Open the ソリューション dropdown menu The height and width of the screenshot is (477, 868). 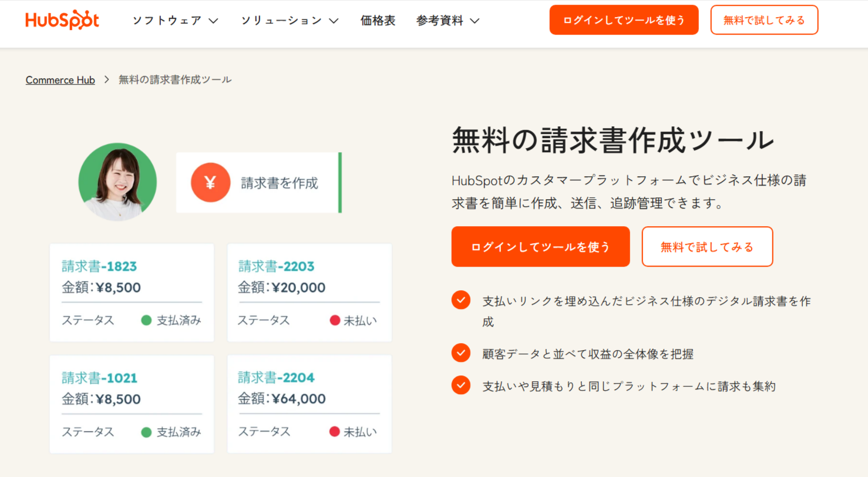coord(289,19)
